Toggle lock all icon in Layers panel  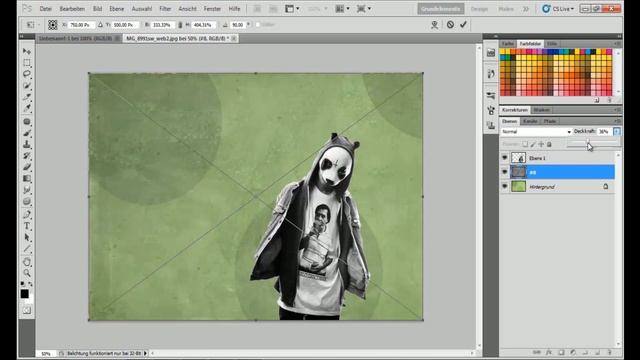[549, 144]
